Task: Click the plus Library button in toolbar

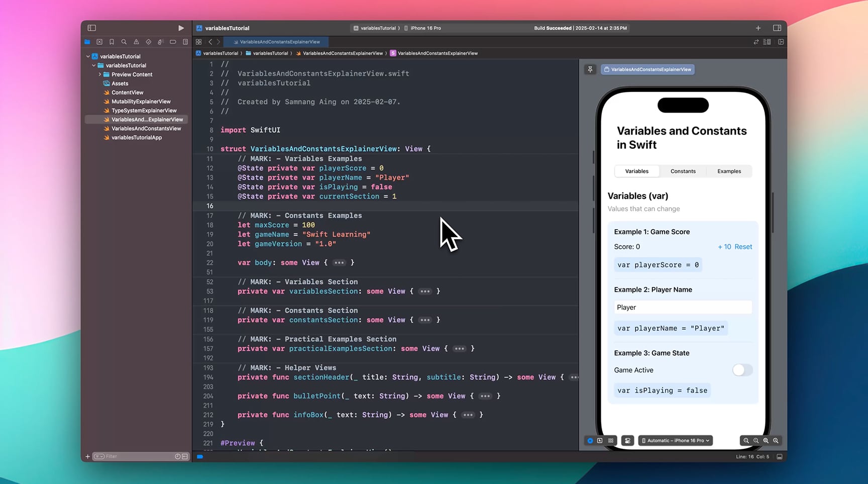Action: pos(758,28)
